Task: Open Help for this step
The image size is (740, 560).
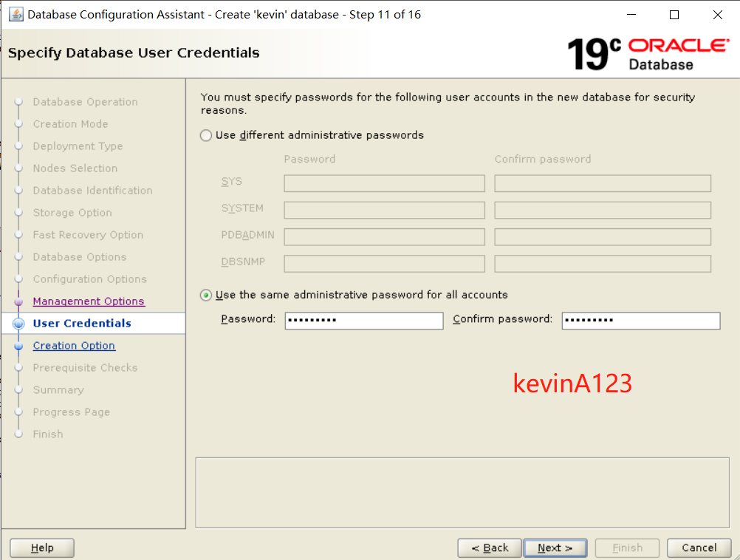Action: point(42,547)
